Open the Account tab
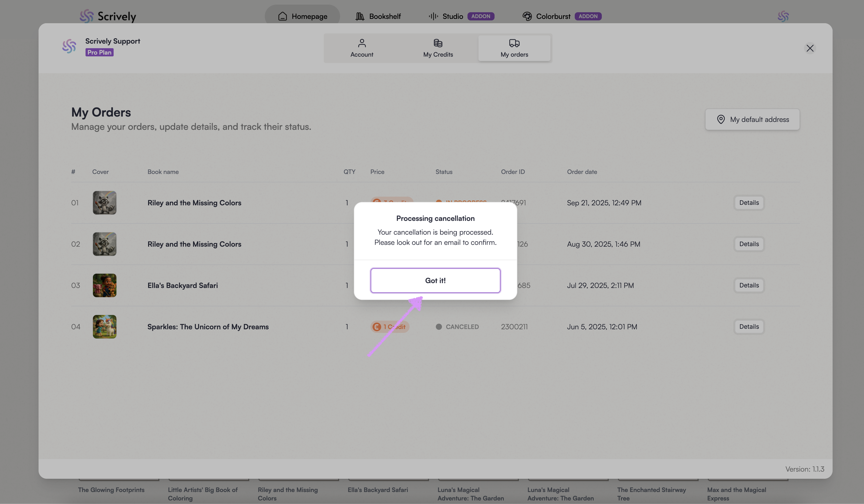The width and height of the screenshot is (864, 504). [362, 48]
